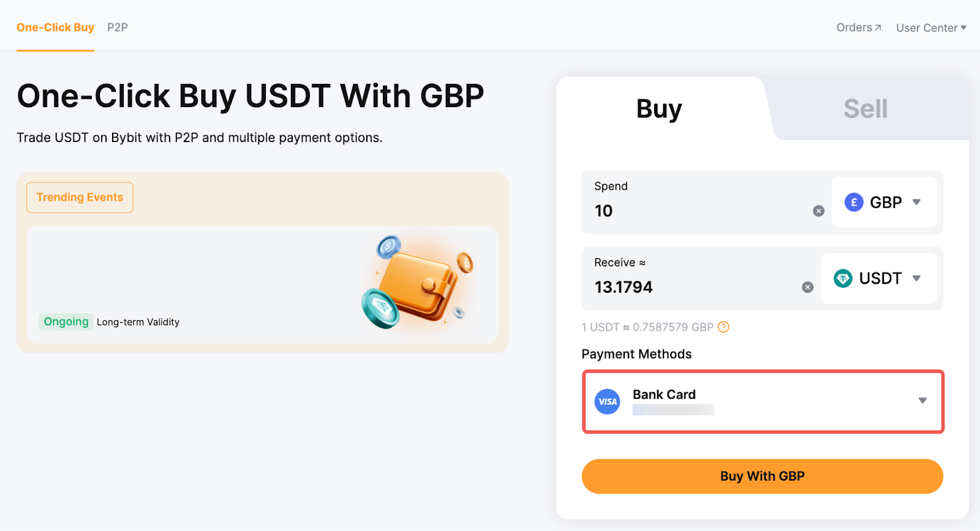
Task: Expand the GBP currency dropdown
Action: point(916,202)
